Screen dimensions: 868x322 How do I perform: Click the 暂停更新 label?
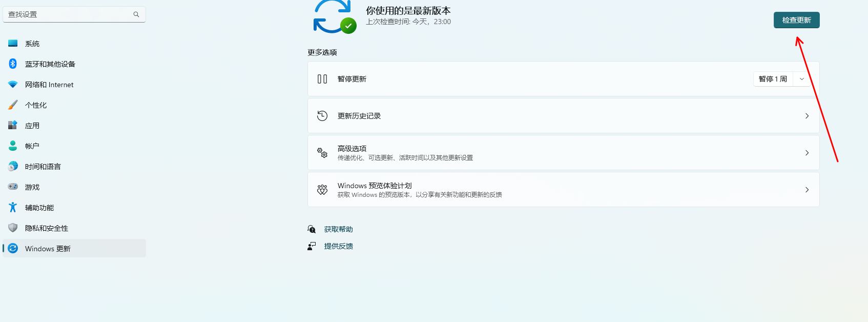[x=352, y=79]
